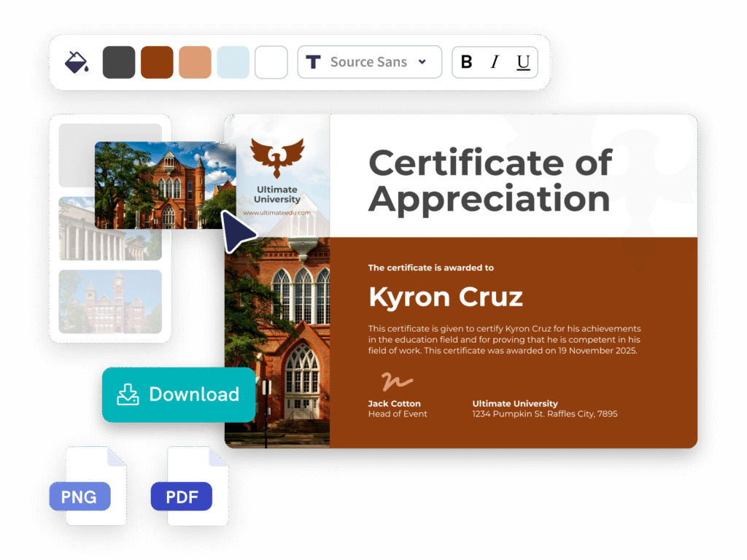The width and height of the screenshot is (747, 560).
Task: Click the Download button
Action: (x=179, y=394)
